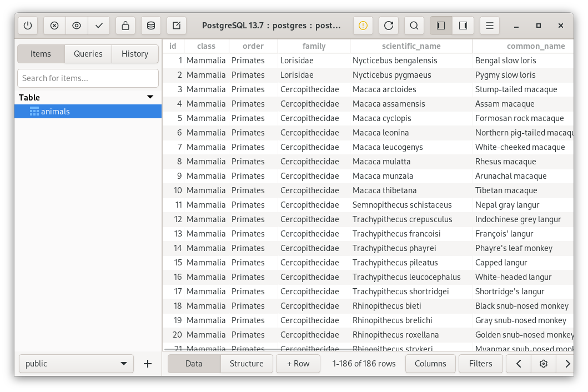The width and height of the screenshot is (588, 392).
Task: Click the database stack icon
Action: (x=150, y=26)
